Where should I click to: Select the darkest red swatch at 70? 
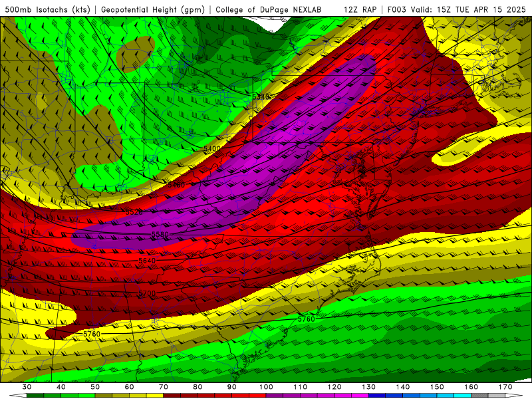[x=172, y=395]
